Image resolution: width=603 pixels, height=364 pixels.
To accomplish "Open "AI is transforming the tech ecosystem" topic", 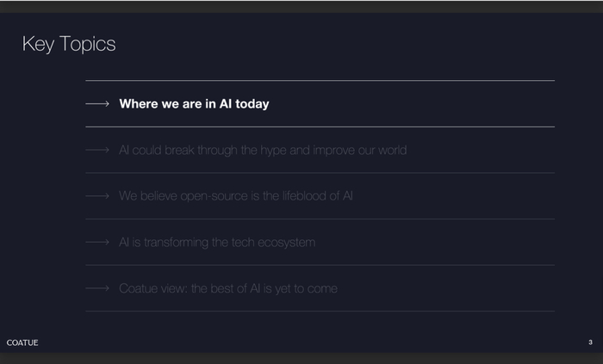I will click(x=217, y=243).
